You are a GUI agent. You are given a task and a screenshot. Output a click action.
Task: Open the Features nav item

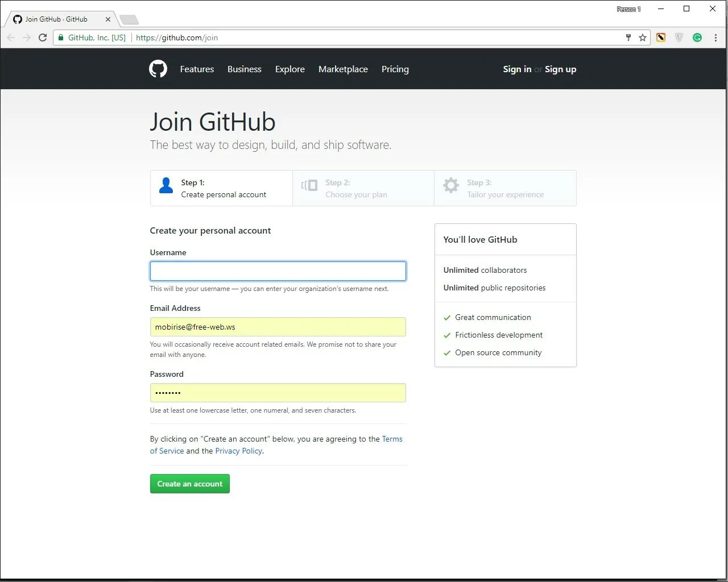pos(197,69)
